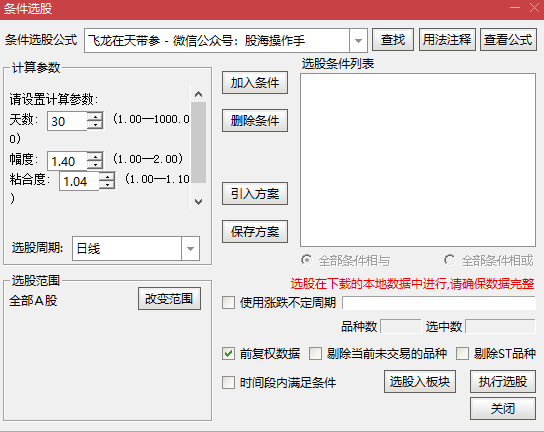
Task: Decrease 幅度 value with down spinner arrow
Action: click(x=95, y=165)
